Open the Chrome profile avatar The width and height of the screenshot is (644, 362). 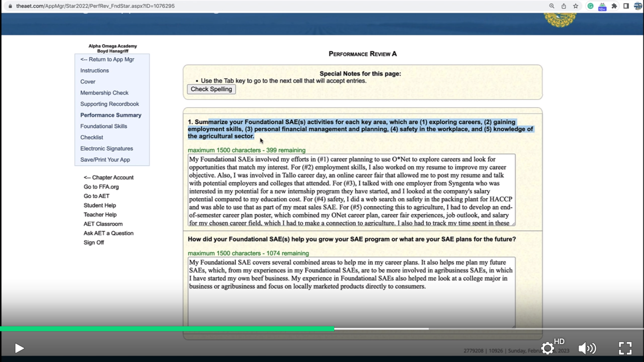click(638, 6)
